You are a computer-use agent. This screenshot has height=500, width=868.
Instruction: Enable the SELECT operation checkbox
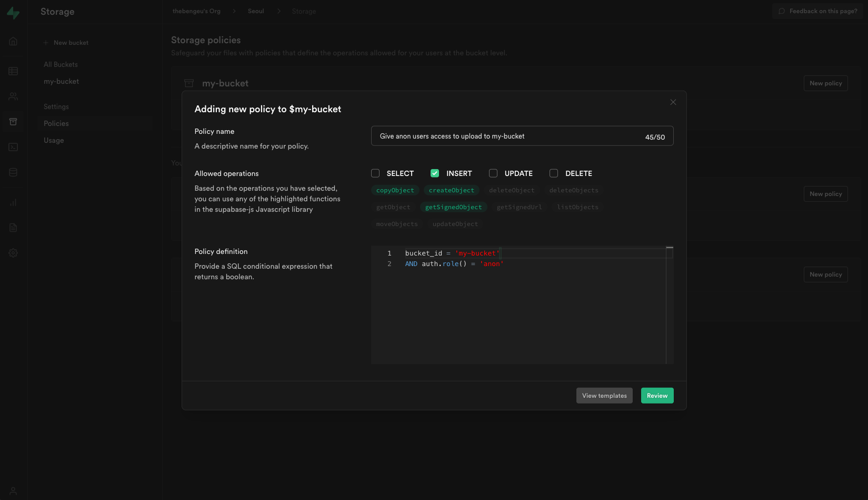375,173
